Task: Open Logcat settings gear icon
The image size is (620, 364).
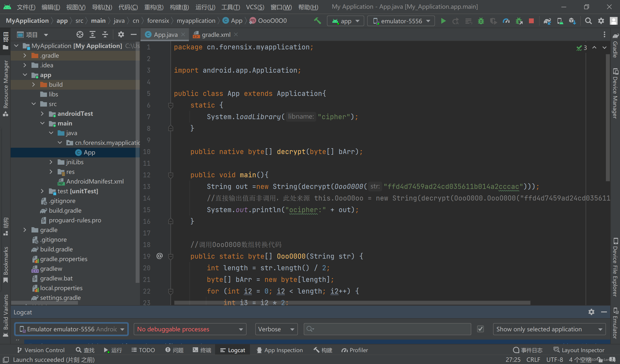Action: [591, 312]
